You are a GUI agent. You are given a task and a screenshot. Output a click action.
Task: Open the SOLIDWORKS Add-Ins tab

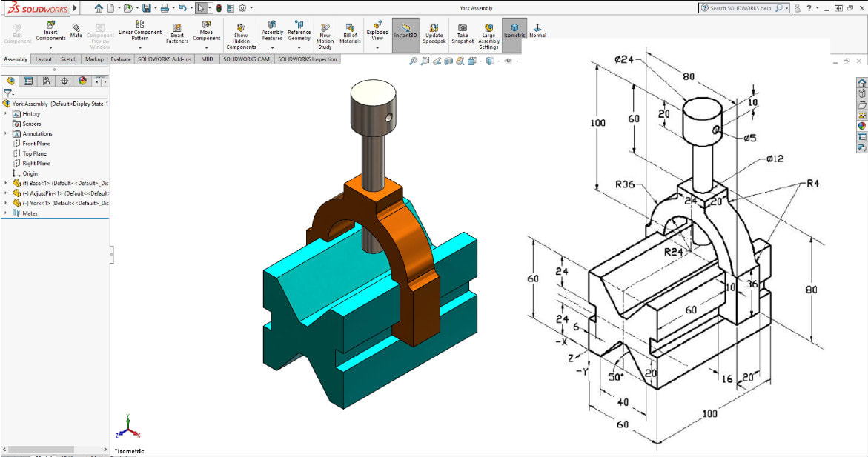165,59
